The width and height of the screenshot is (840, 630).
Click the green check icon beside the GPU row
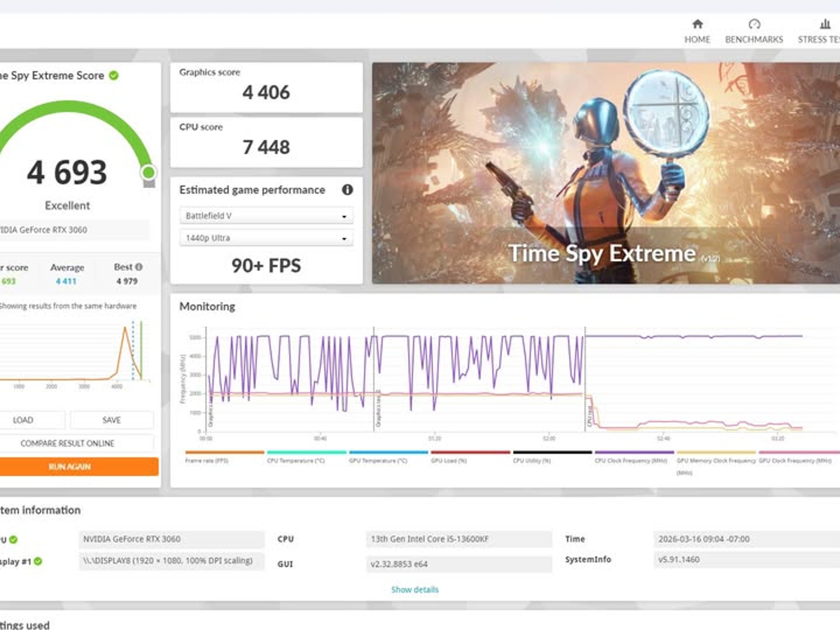14,539
